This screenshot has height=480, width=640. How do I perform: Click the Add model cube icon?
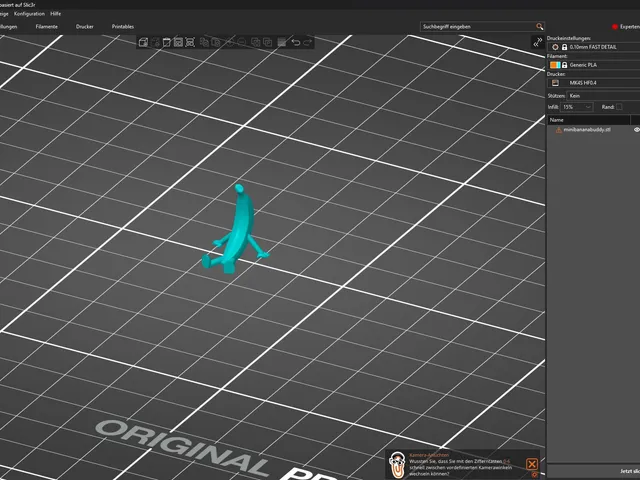coord(143,42)
